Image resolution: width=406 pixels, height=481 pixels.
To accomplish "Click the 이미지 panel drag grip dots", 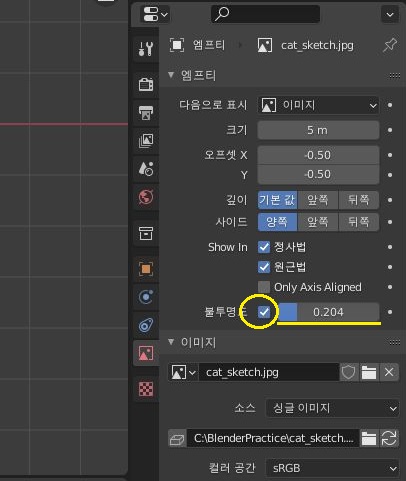I will pyautogui.click(x=395, y=342).
